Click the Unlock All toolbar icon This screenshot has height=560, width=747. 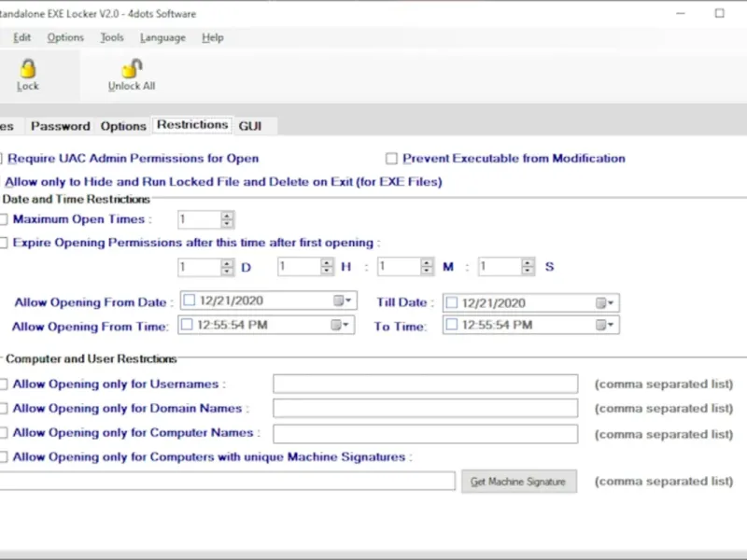coord(132,70)
